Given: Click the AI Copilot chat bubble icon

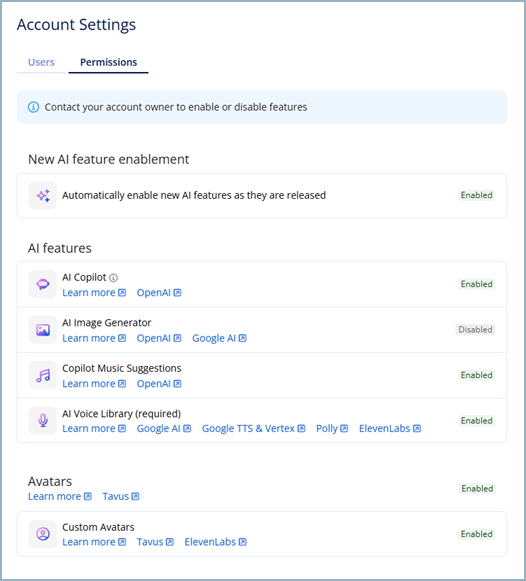Looking at the screenshot, I should (43, 284).
